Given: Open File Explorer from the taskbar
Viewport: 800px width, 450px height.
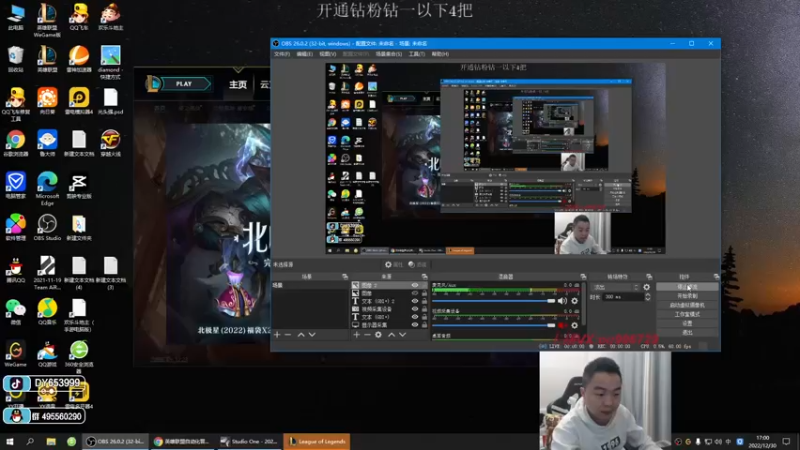Looking at the screenshot, I should [x=51, y=442].
